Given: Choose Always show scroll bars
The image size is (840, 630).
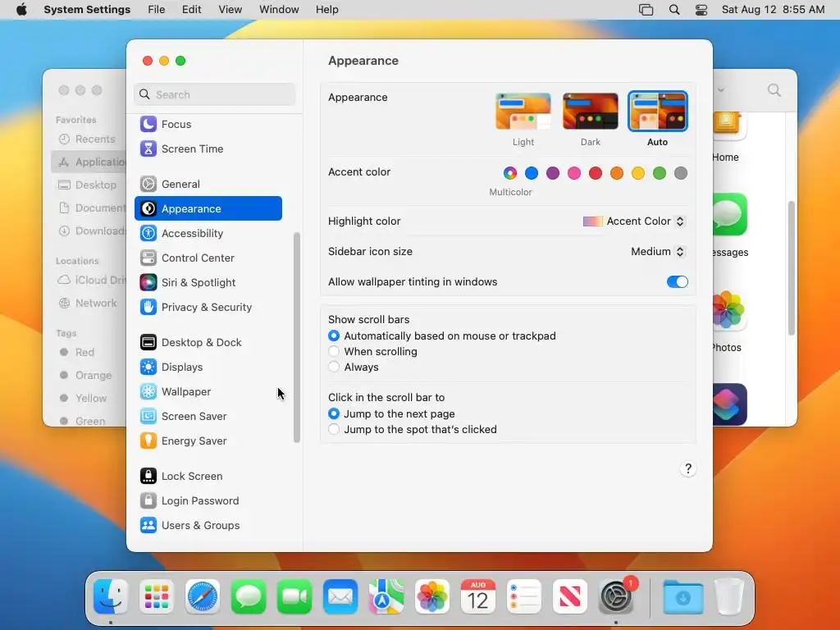Looking at the screenshot, I should point(334,367).
